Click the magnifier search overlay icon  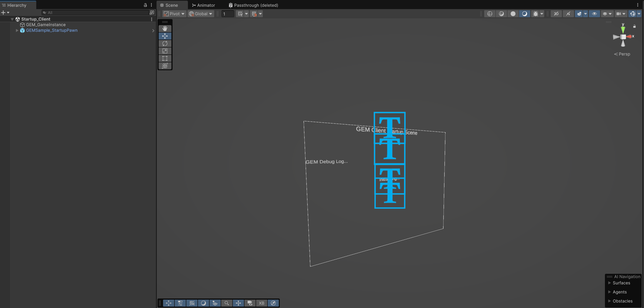[227, 303]
